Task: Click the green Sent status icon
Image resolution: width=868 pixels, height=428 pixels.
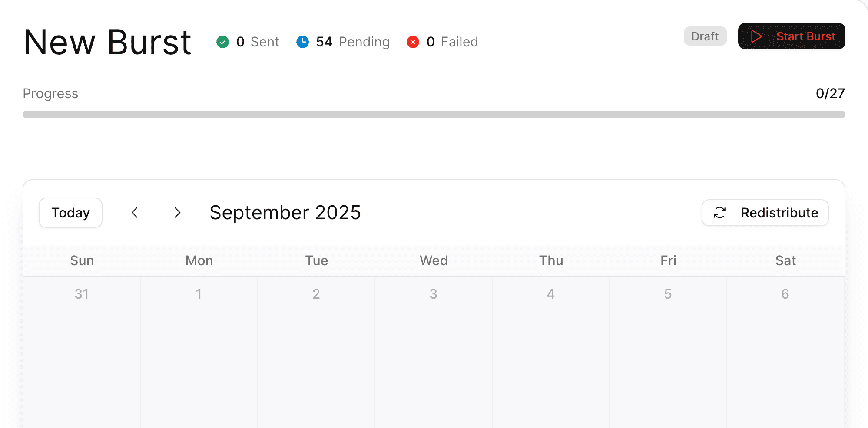Action: pos(222,42)
